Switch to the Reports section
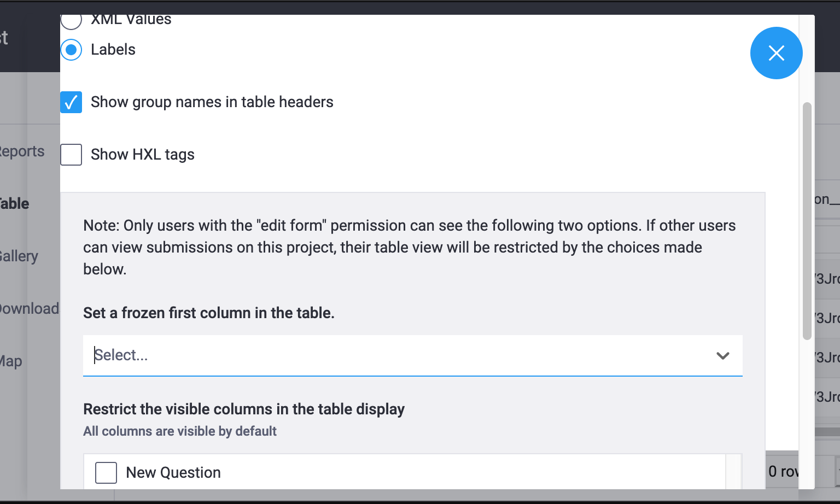This screenshot has height=504, width=840. coord(22,151)
